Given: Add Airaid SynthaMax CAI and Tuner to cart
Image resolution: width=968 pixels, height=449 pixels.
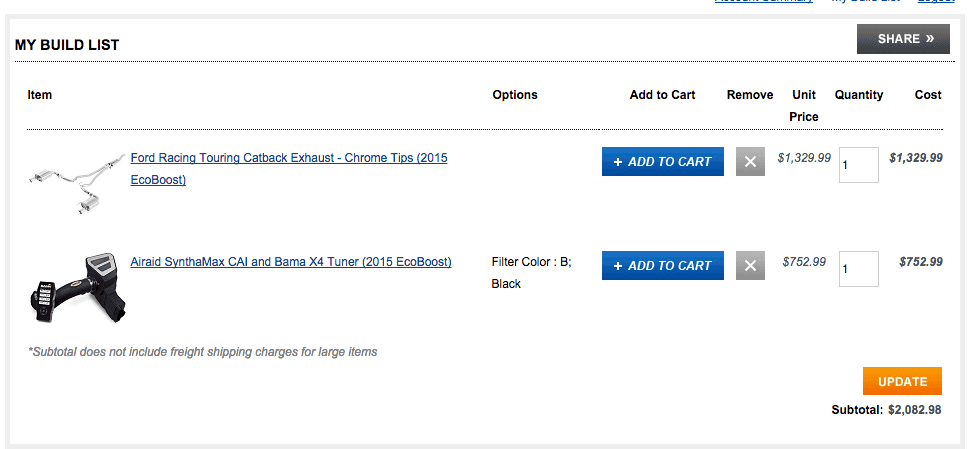Looking at the screenshot, I should [x=662, y=266].
